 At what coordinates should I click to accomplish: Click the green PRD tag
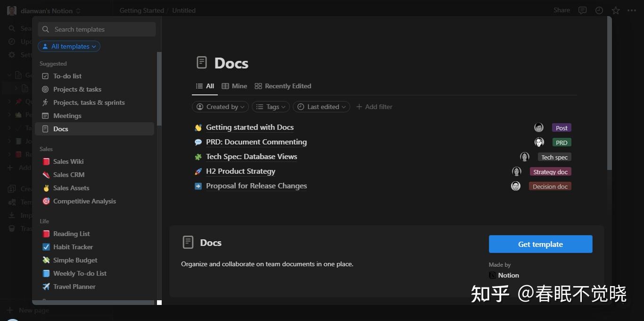561,143
